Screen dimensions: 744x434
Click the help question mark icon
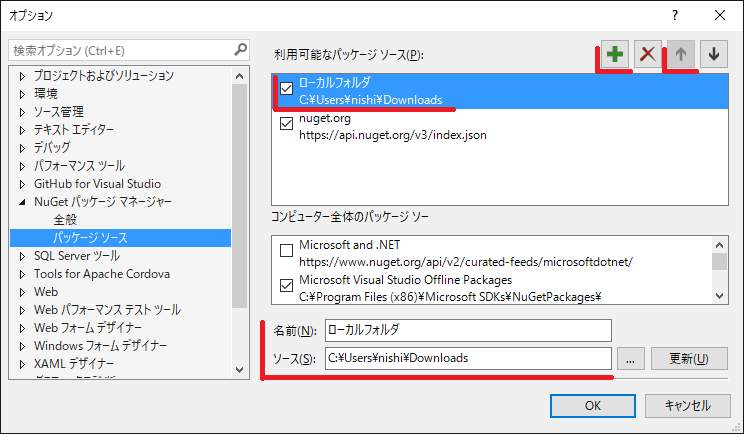675,15
